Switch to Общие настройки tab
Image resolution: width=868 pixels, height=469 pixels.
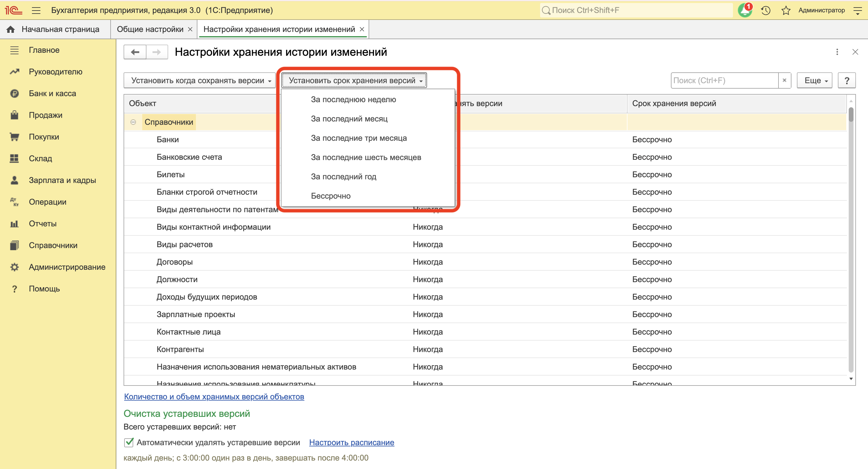pyautogui.click(x=150, y=29)
